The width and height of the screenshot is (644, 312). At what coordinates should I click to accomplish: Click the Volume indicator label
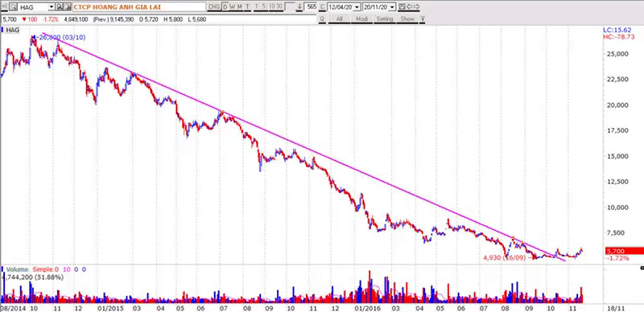(17, 269)
